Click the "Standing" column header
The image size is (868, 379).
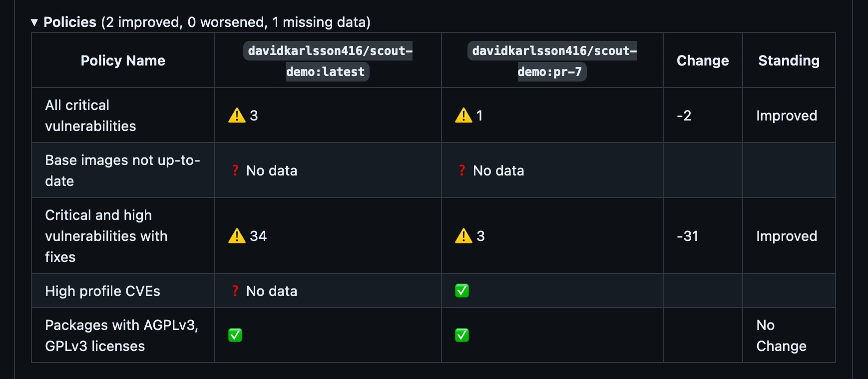[x=789, y=60]
